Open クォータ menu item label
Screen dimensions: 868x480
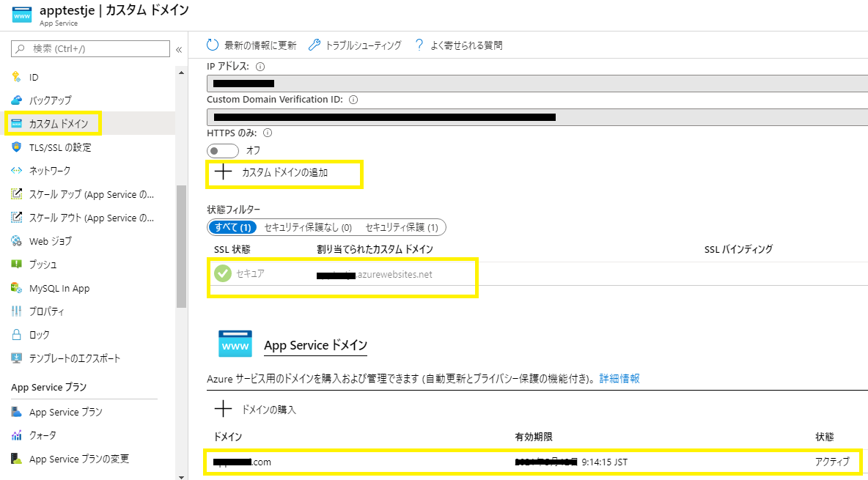pos(43,435)
